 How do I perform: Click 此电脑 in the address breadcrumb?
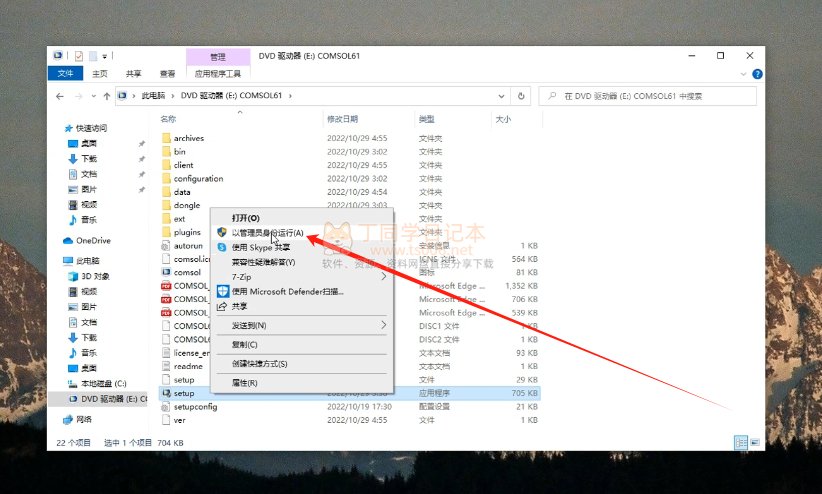coord(153,95)
